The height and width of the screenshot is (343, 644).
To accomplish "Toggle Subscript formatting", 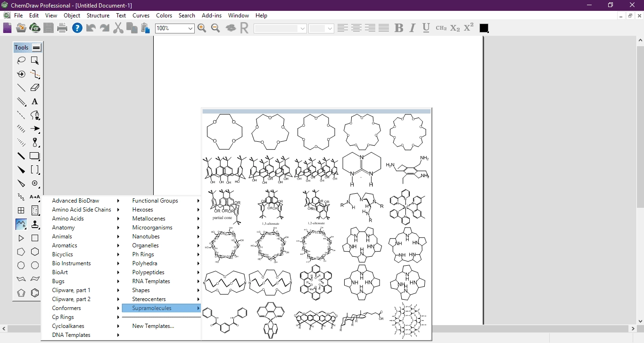I will [x=455, y=28].
